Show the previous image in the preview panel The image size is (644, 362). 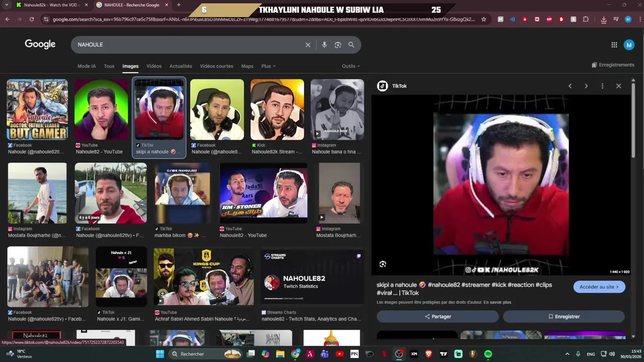[570, 86]
